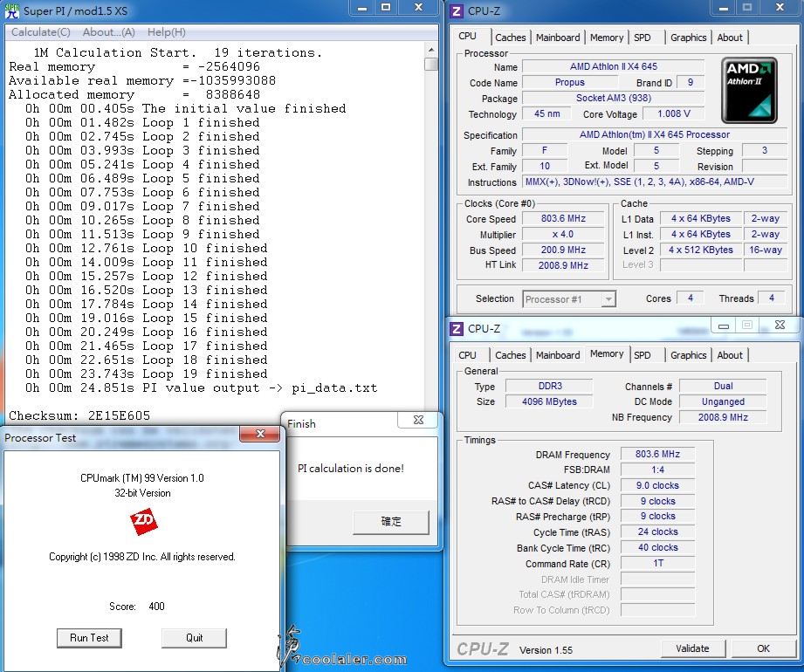The height and width of the screenshot is (672, 804).
Task: Click the AMD Athlon II X4 645 name field
Action: [x=613, y=66]
